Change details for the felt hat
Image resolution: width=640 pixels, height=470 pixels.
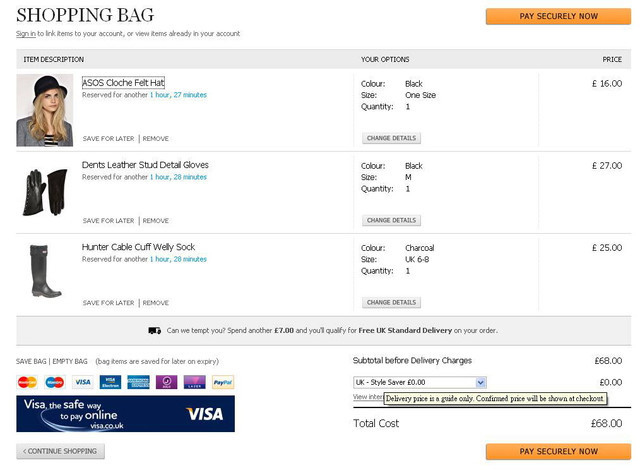coord(391,138)
